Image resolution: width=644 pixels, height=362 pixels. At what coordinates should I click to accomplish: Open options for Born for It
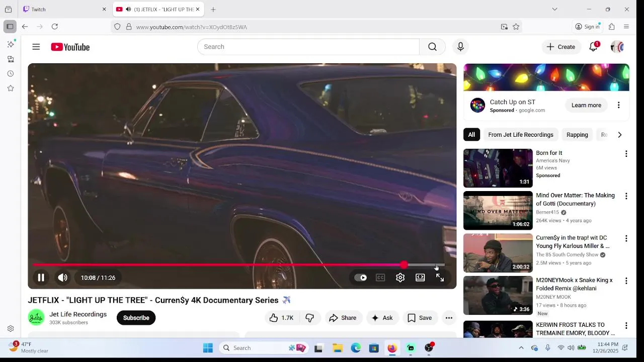[x=626, y=154]
